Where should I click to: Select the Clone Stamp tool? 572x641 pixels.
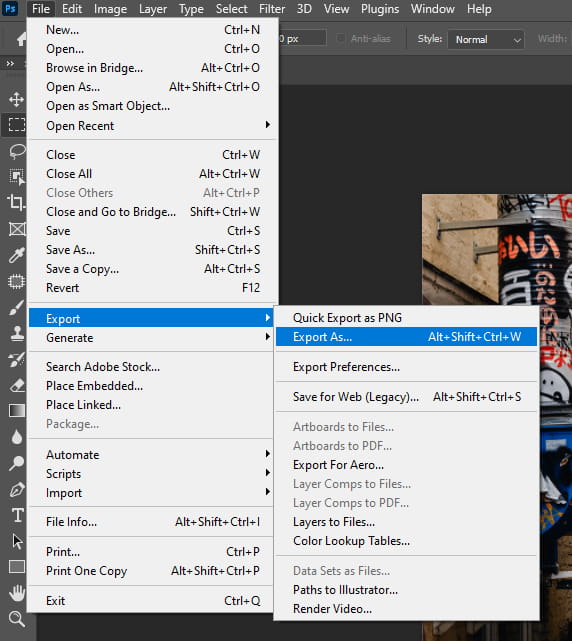pos(17,333)
